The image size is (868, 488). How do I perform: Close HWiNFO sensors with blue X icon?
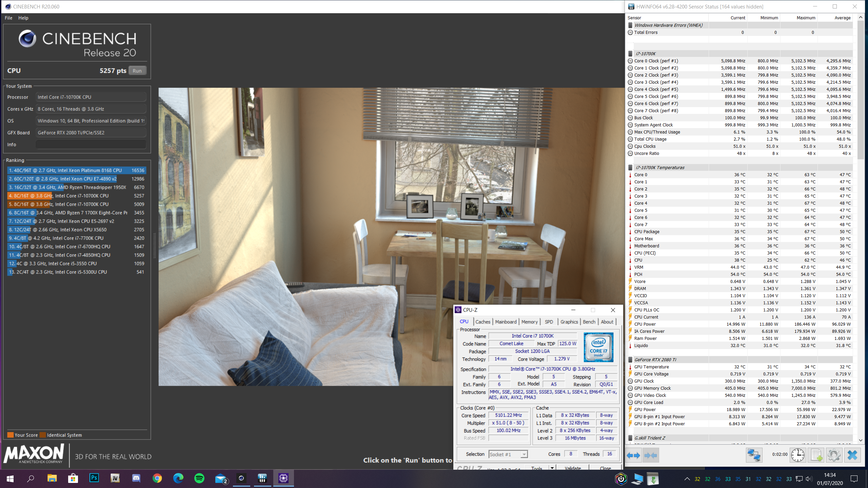852,455
